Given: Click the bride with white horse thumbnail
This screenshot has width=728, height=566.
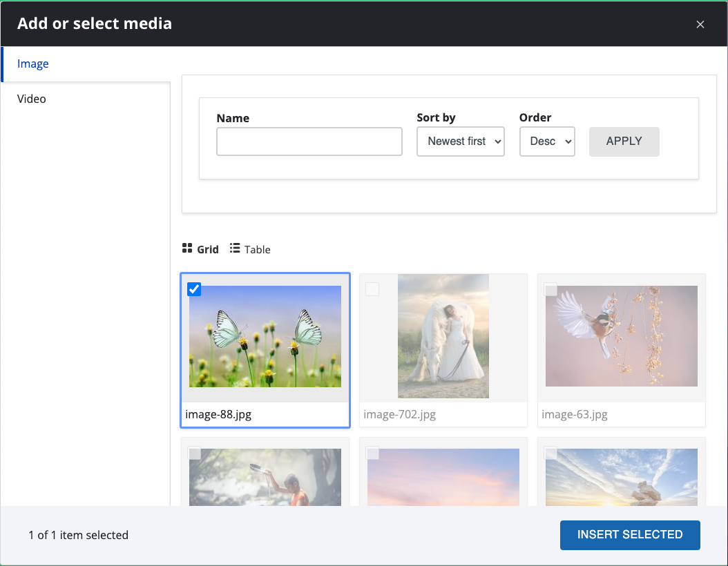Looking at the screenshot, I should click(x=443, y=337).
